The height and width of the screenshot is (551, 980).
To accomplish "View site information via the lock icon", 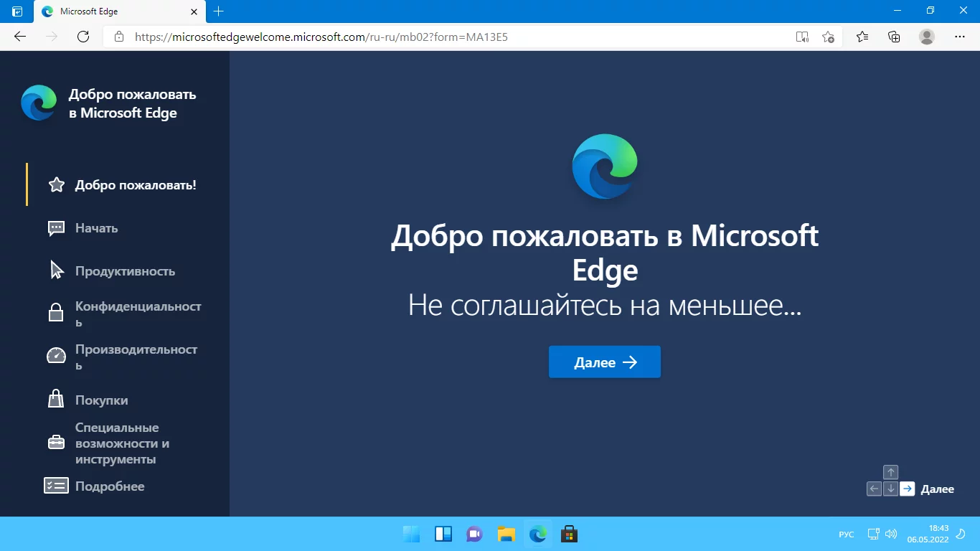I will [x=119, y=37].
